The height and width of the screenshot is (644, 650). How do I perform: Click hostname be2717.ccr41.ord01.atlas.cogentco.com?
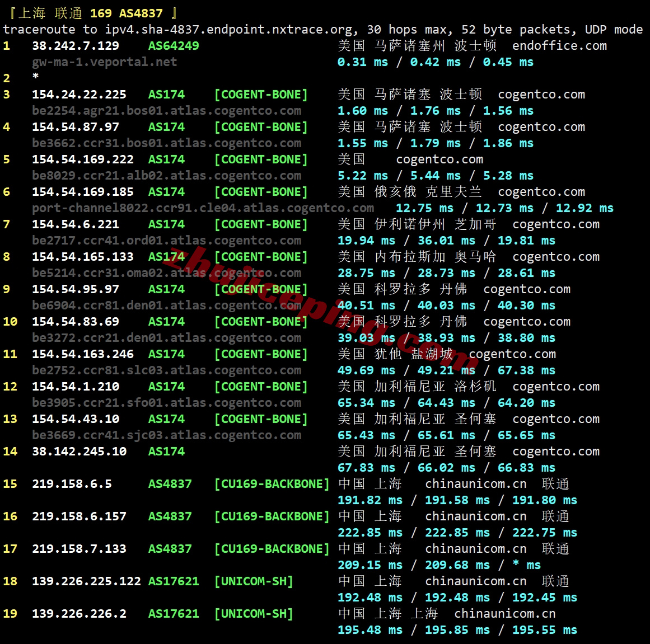[x=167, y=241]
